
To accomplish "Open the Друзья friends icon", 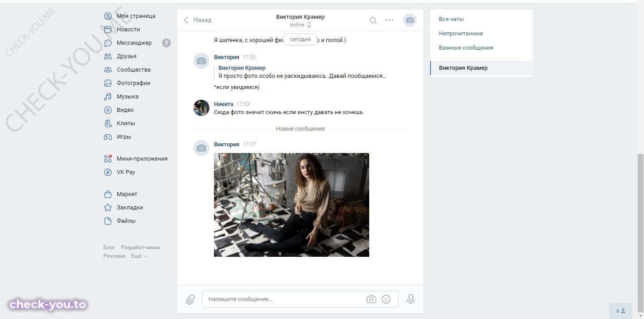I will click(x=107, y=56).
